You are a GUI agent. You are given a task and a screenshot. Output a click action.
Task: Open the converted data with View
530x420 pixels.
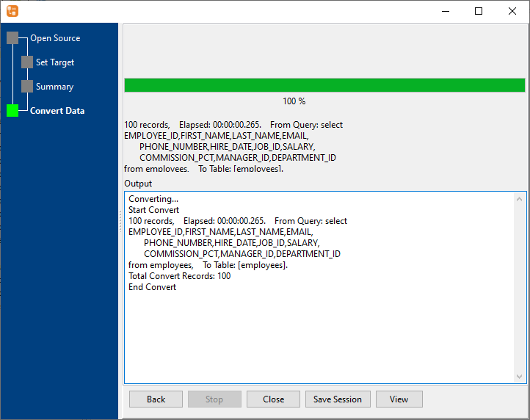(399, 399)
